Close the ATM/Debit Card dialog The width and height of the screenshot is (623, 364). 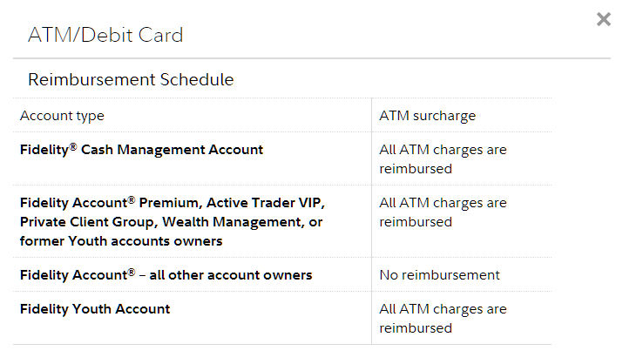tap(604, 19)
